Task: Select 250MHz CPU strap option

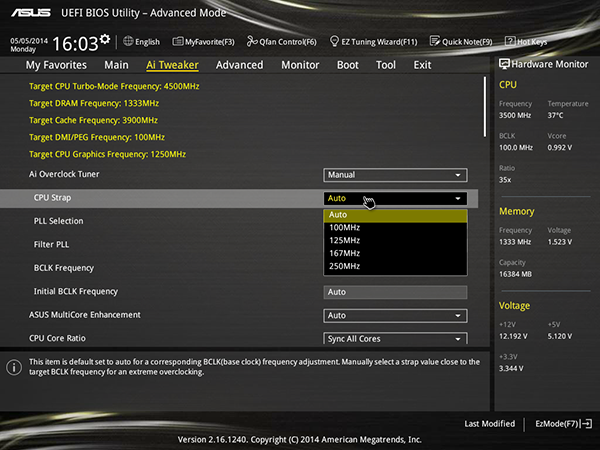Action: point(395,266)
